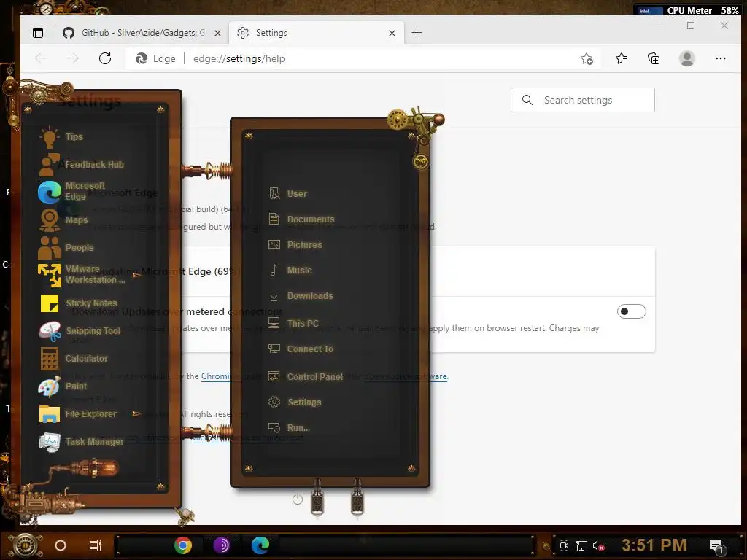This screenshot has height=560, width=747.
Task: Open Cortana search circle on taskbar
Action: (61, 545)
